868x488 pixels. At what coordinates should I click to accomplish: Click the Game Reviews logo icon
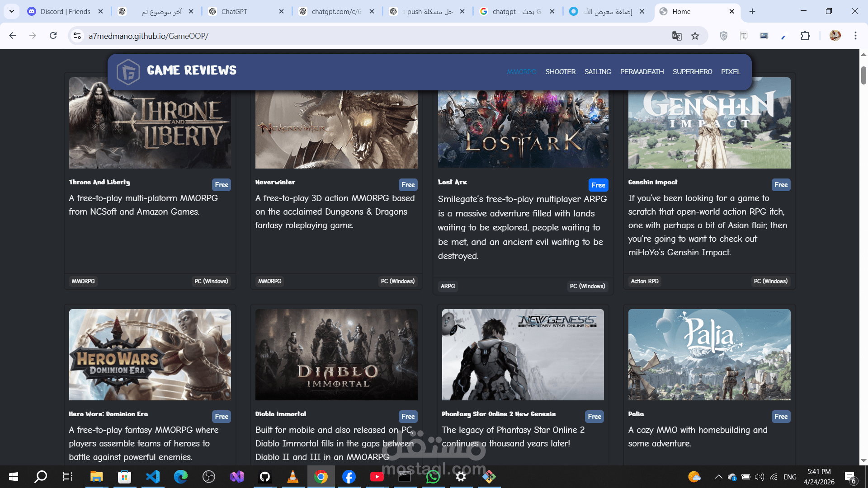tap(128, 71)
